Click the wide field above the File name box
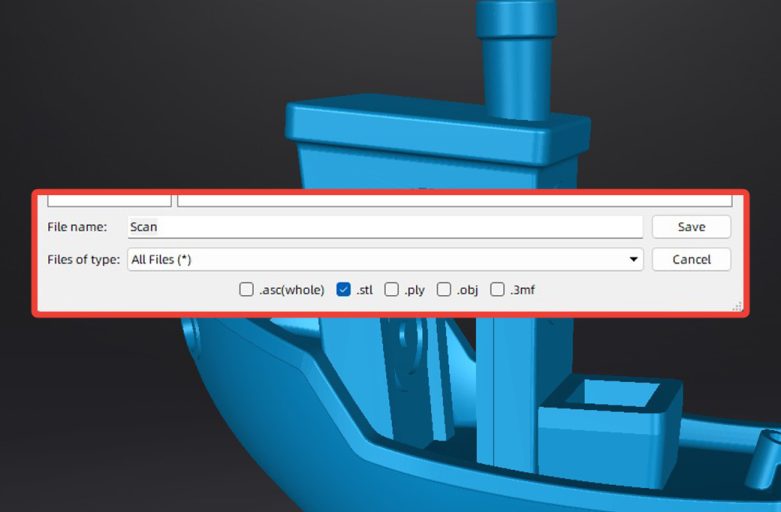781x512 pixels. 454,200
